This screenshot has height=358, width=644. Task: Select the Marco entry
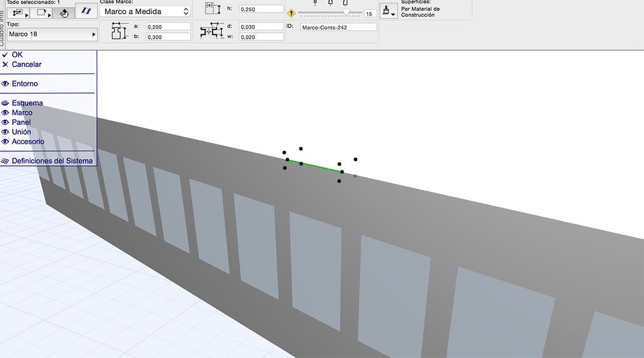tap(22, 113)
